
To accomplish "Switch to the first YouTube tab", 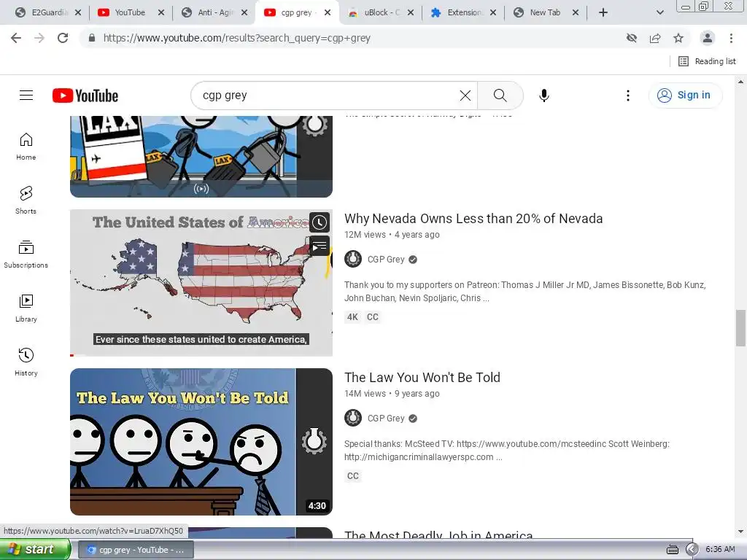I will [x=124, y=12].
